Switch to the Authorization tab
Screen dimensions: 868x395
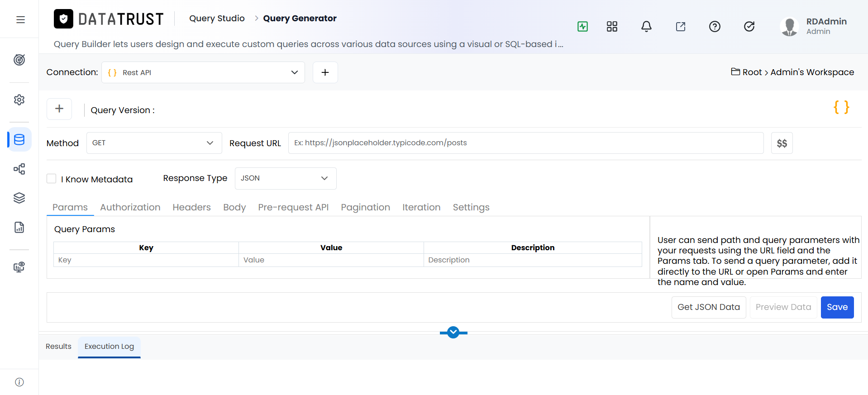[x=130, y=207]
